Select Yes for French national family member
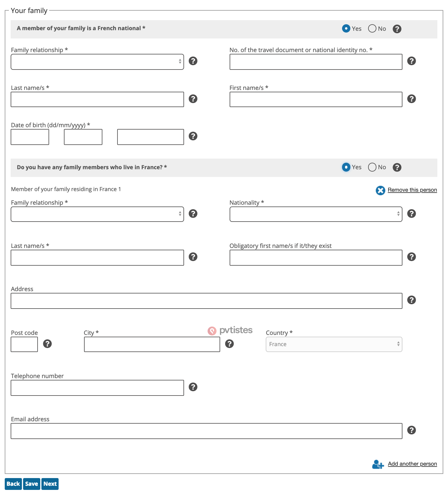This screenshot has height=497, width=448. point(346,29)
